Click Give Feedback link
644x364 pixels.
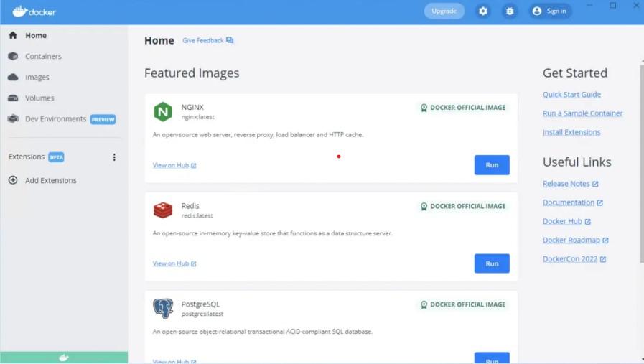click(203, 40)
